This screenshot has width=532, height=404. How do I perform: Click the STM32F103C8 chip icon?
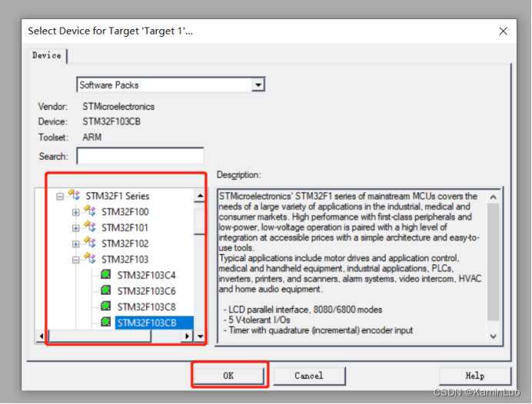106,306
